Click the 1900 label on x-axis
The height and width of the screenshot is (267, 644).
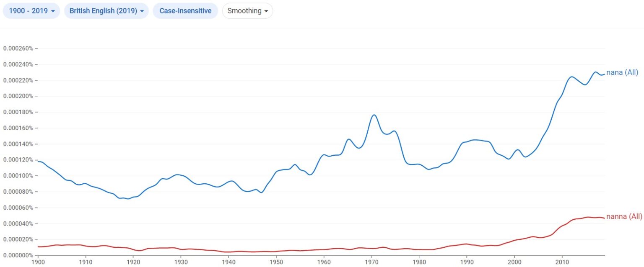coord(37,261)
